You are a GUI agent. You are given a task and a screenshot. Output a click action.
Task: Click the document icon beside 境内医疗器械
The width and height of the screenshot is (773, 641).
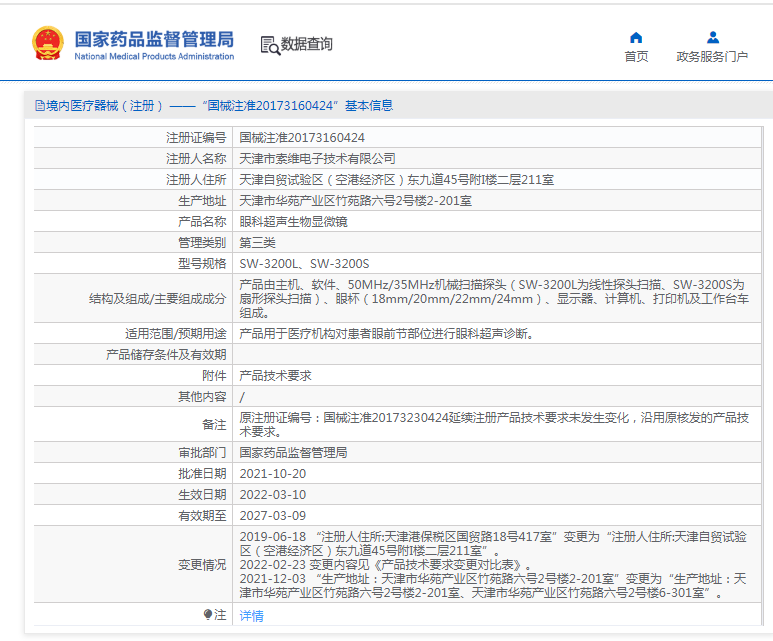click(x=40, y=106)
